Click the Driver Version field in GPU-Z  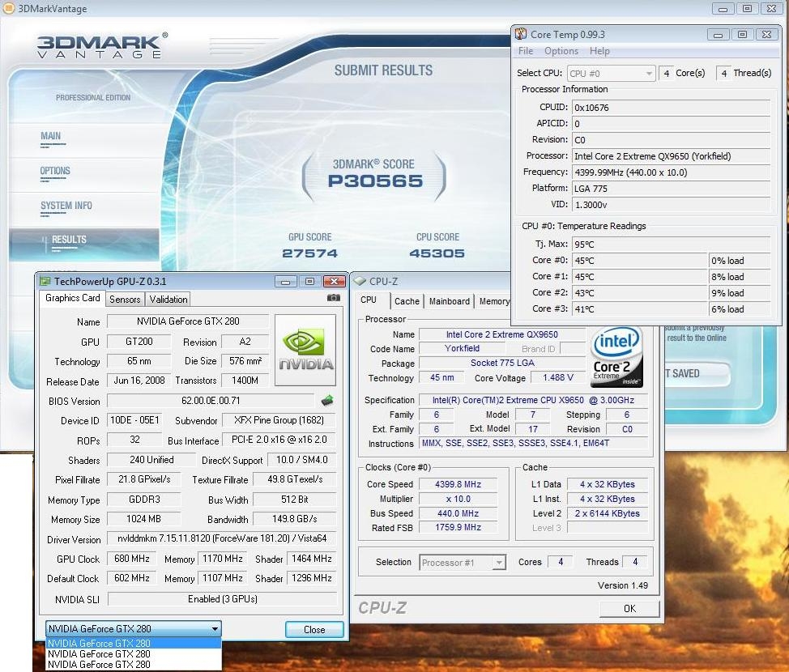click(222, 538)
